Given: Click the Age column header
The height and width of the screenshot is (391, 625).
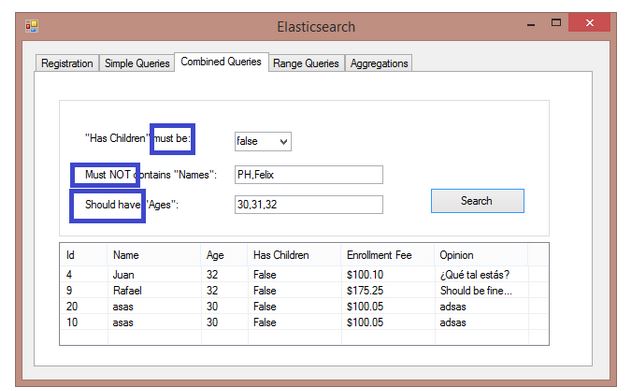Looking at the screenshot, I should (224, 255).
